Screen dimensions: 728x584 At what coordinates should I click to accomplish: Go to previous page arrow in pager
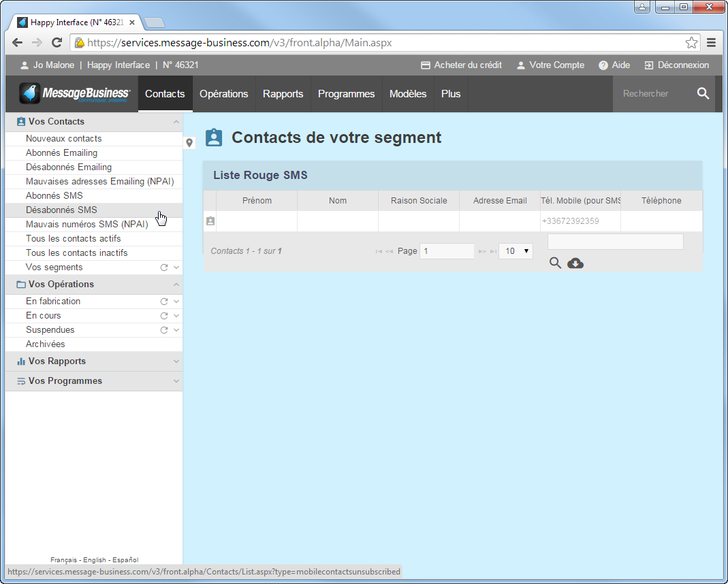[x=389, y=251]
